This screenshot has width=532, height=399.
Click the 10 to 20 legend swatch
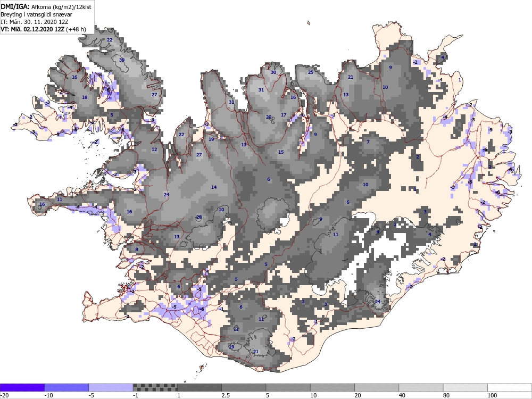332,387
